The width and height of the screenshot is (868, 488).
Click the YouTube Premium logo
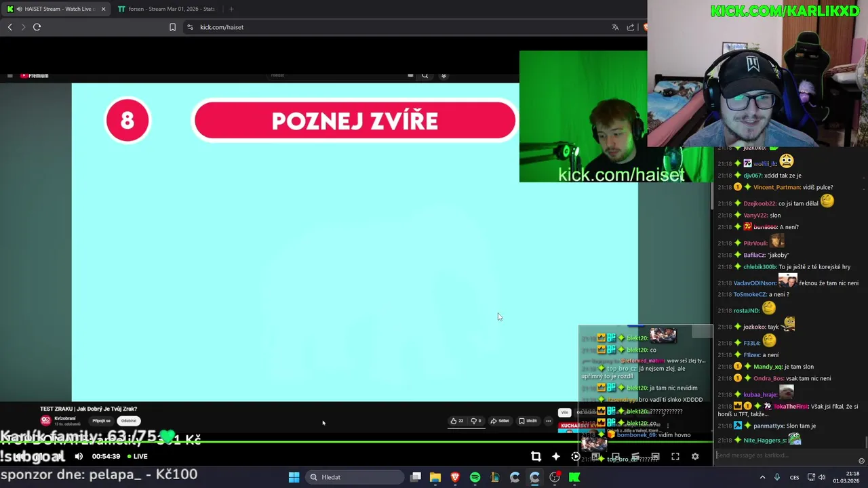tap(35, 76)
